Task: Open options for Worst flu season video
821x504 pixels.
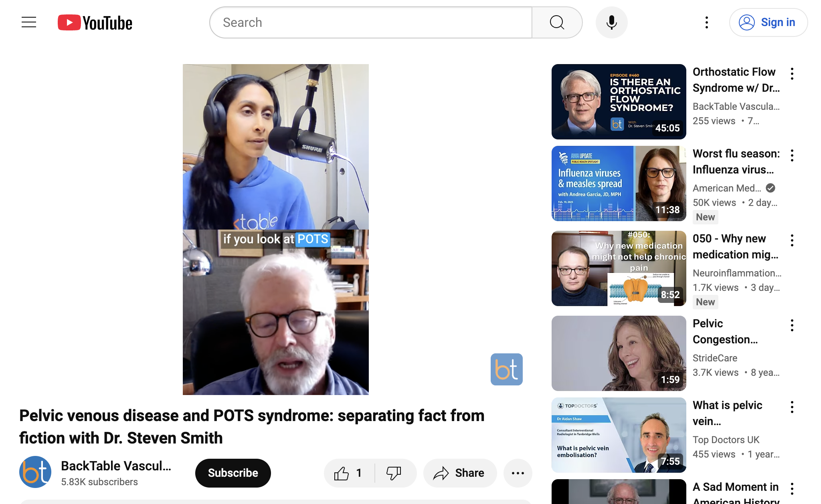Action: (x=792, y=155)
